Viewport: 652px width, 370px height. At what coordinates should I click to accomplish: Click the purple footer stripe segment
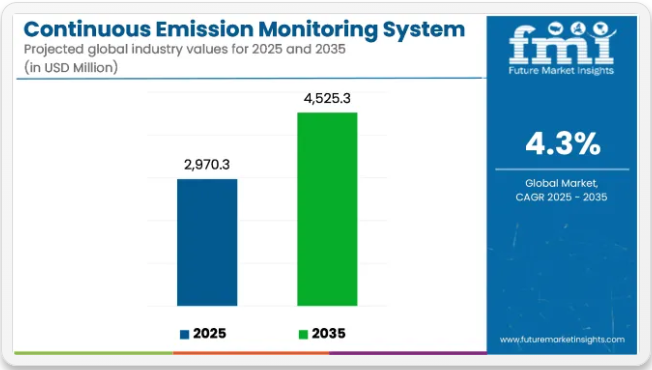(408, 353)
